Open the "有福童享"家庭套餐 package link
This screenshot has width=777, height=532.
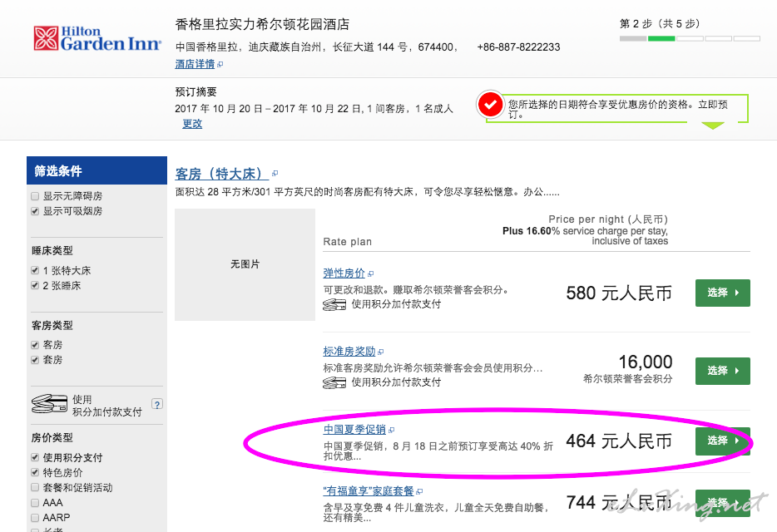(x=369, y=491)
